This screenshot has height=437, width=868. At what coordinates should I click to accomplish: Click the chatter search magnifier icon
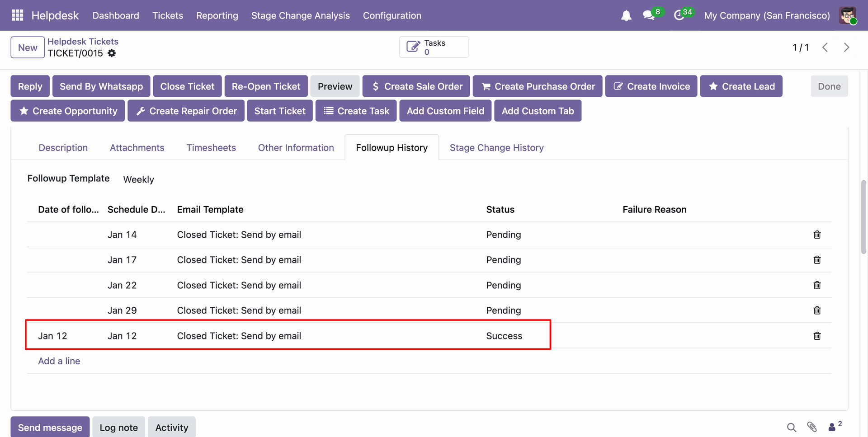tap(791, 427)
